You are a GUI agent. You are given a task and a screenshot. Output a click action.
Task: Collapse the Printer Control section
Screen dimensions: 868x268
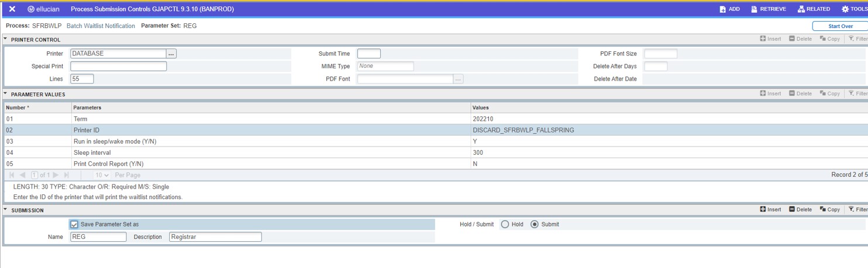point(6,39)
